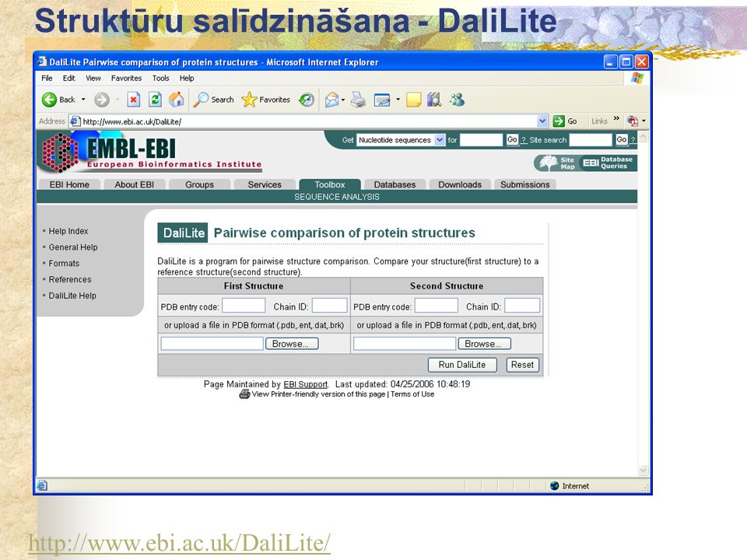Switch to the EBI Home tab
This screenshot has width=747, height=560.
pos(69,184)
